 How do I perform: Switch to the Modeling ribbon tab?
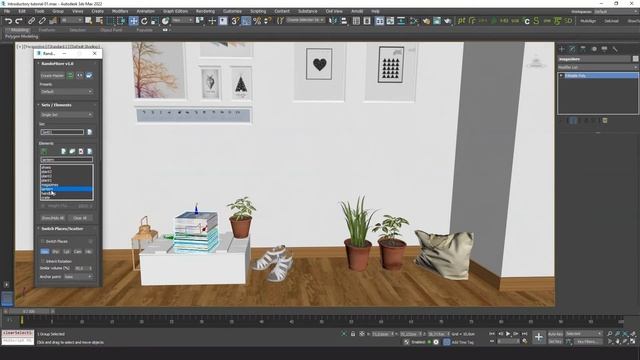tap(19, 30)
